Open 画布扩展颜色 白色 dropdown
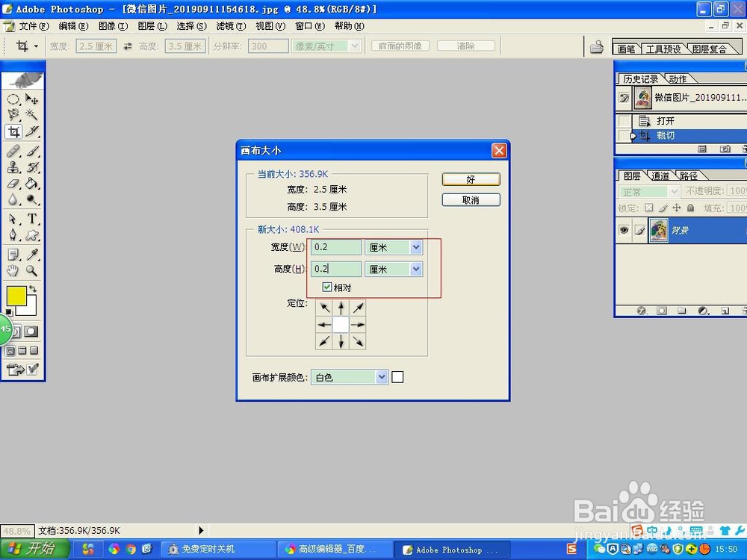 [382, 377]
